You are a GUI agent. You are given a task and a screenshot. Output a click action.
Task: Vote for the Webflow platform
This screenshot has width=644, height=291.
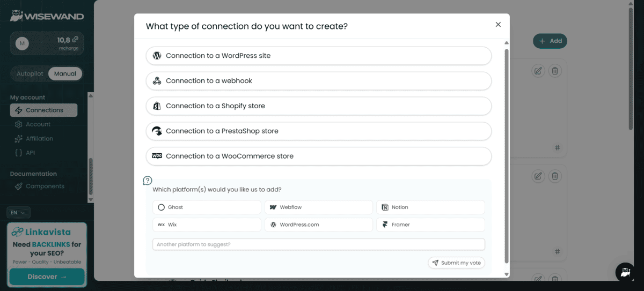[x=319, y=207]
